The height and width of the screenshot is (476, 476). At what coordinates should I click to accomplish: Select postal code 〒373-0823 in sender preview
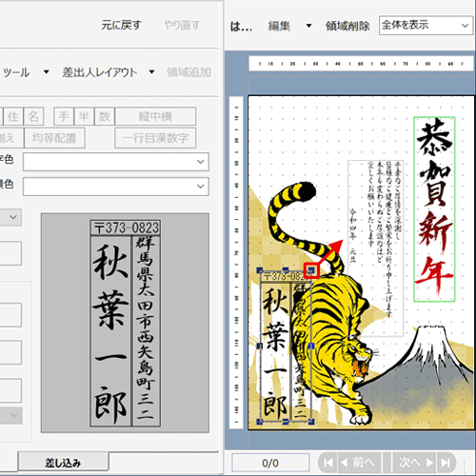pyautogui.click(x=126, y=228)
